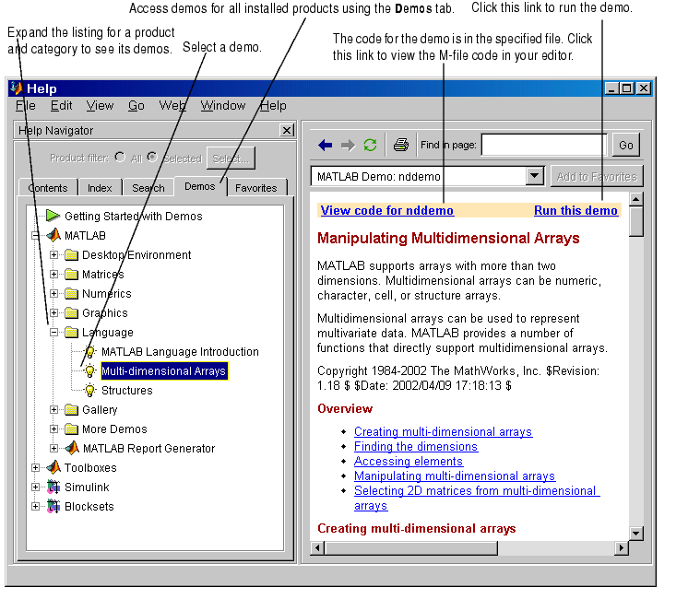
Task: Click the Structures lightbulb icon
Action: coord(90,390)
